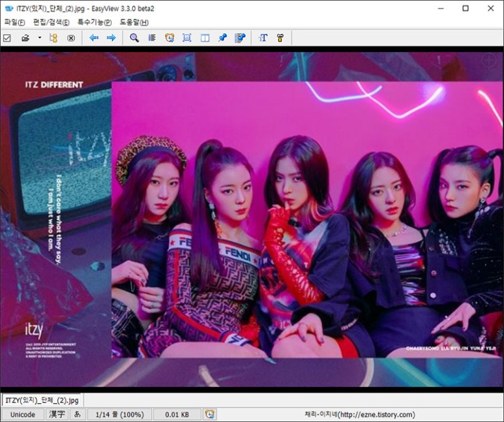The image size is (504, 422).
Task: Expand the open-file dropdown arrow
Action: click(x=40, y=38)
